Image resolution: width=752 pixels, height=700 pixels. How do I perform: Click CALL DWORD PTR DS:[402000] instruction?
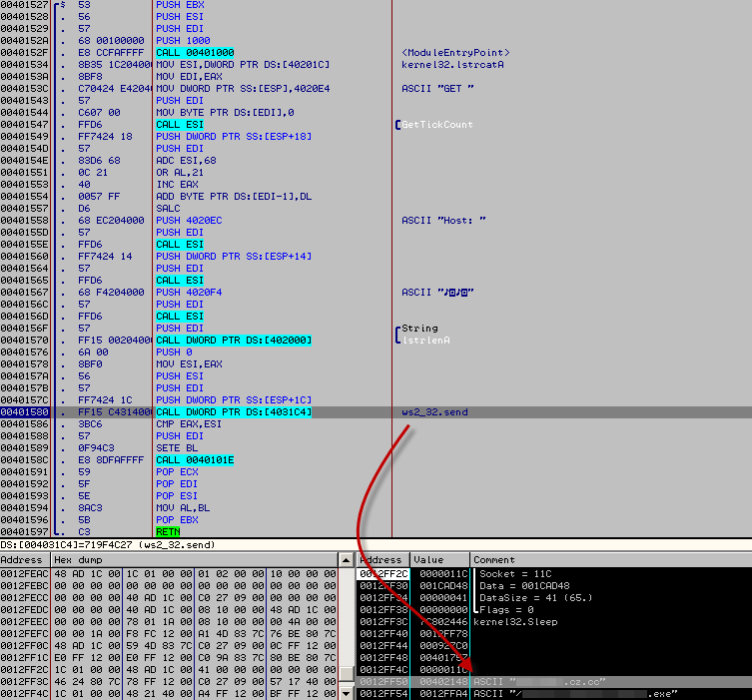pos(234,341)
